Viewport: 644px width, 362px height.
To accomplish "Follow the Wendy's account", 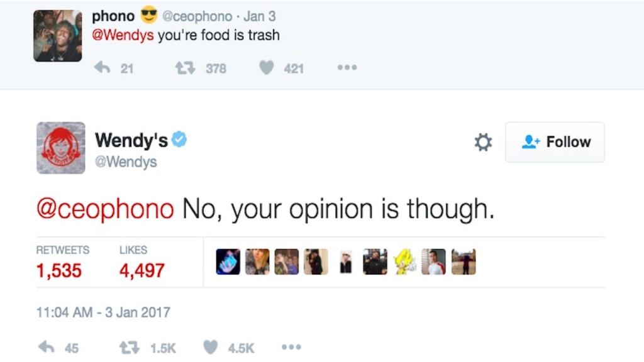I will pos(555,142).
